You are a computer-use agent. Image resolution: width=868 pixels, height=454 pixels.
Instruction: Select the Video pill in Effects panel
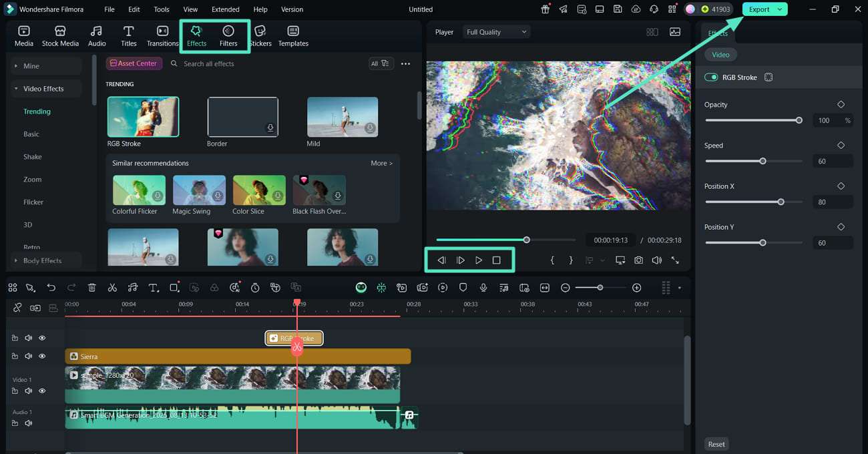[720, 55]
